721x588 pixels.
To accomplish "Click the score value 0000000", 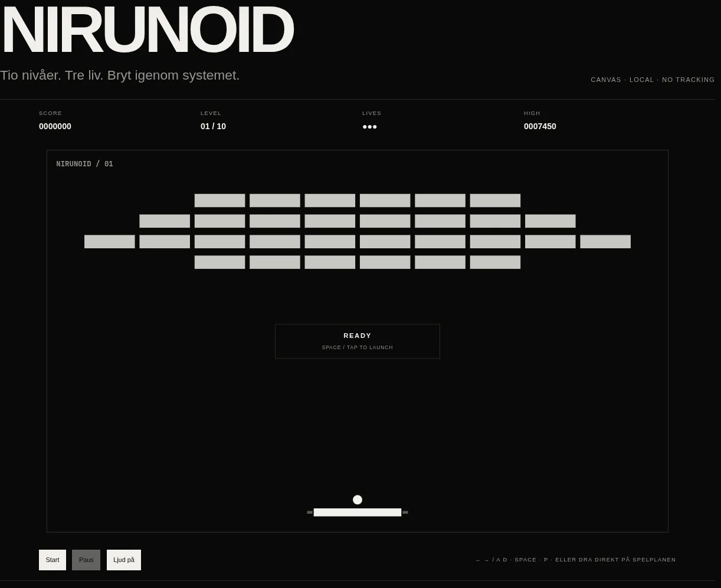I will [55, 126].
